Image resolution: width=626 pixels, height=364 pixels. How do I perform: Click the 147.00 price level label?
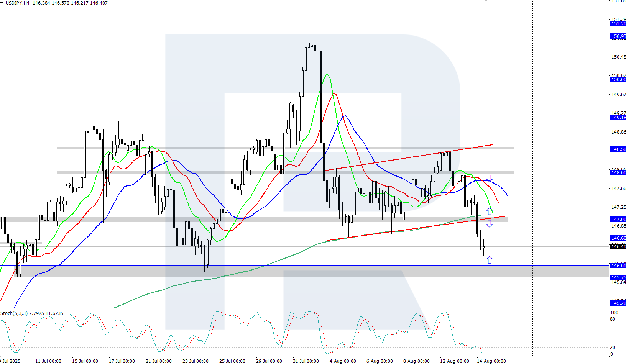pyautogui.click(x=618, y=220)
